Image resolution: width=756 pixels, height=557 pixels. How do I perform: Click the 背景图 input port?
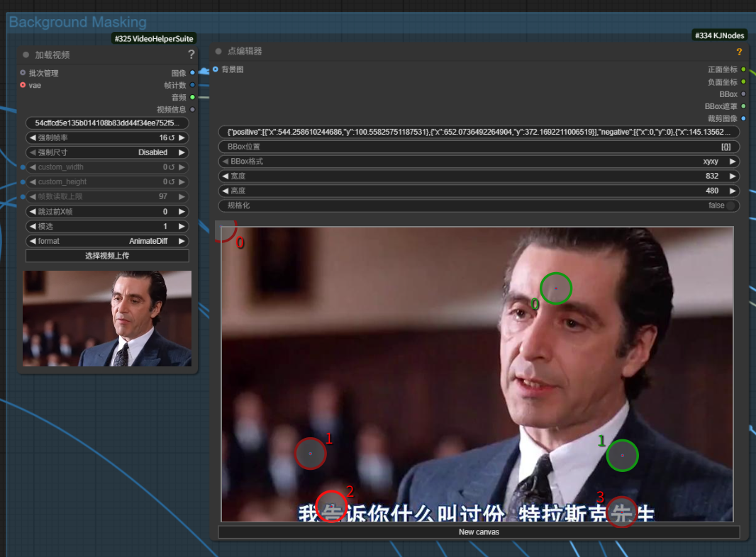coord(216,69)
